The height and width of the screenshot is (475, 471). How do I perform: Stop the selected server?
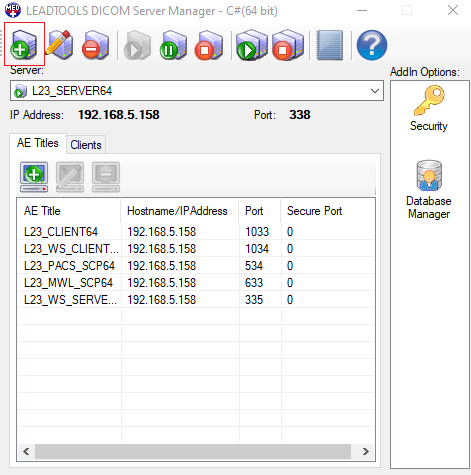(209, 45)
